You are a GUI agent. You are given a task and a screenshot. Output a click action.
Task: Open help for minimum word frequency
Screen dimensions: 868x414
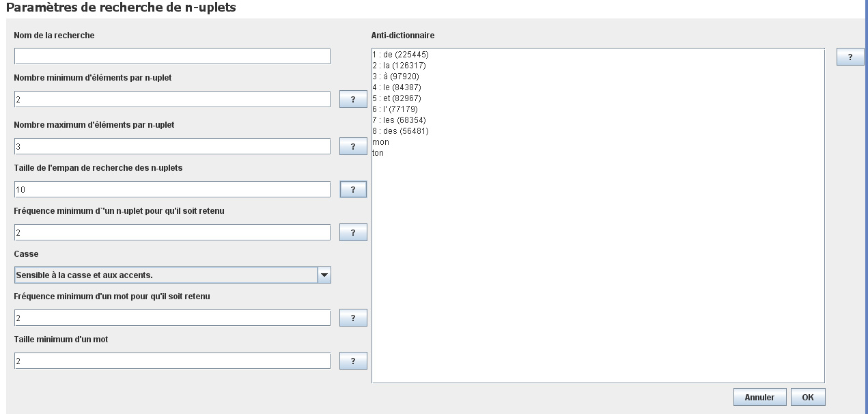click(353, 318)
